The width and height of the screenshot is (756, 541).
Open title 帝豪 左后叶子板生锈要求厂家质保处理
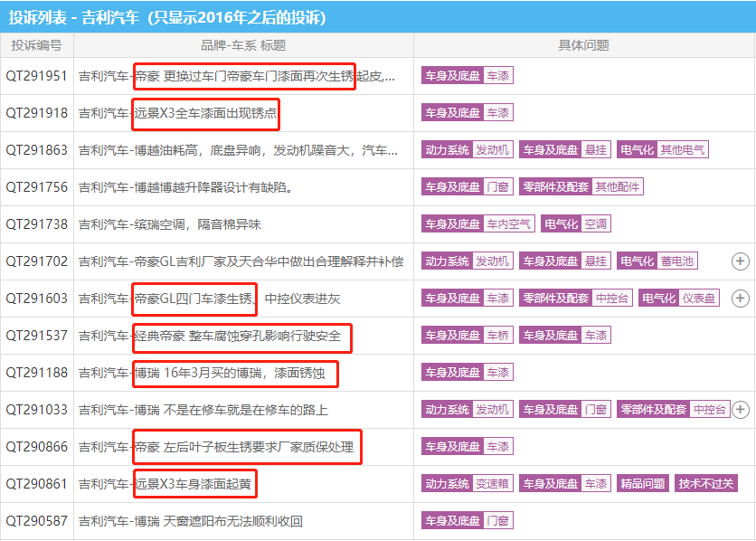[x=244, y=448]
